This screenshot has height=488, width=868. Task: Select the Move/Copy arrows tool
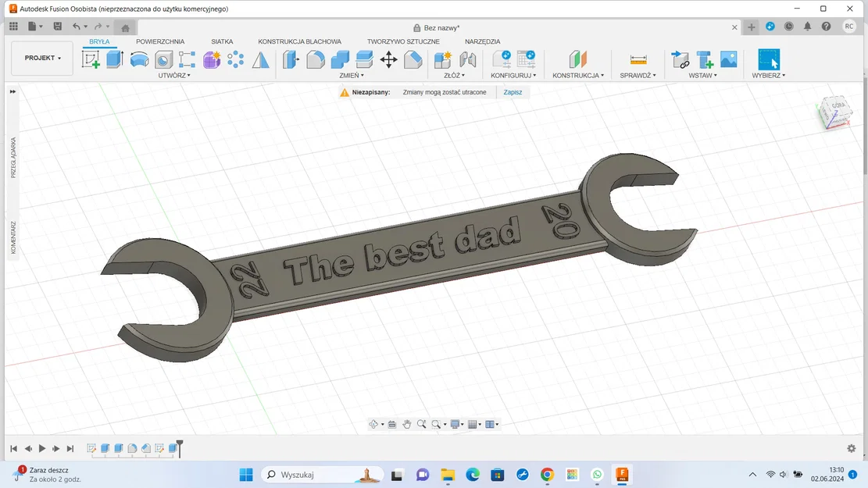coord(388,60)
